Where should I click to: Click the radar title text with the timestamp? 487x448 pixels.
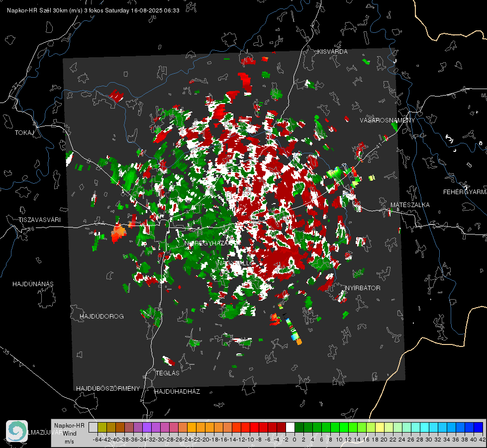93,10
